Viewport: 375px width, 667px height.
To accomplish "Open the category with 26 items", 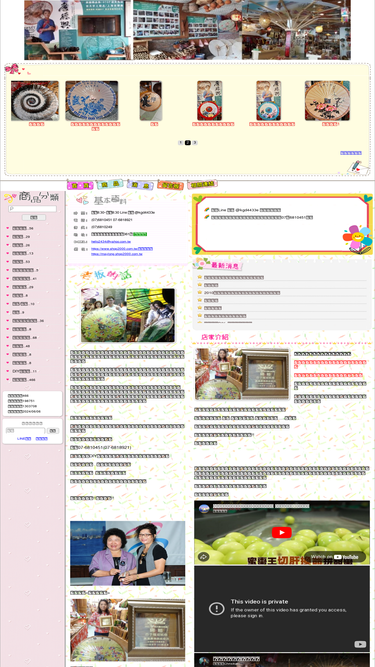I will 21,245.
